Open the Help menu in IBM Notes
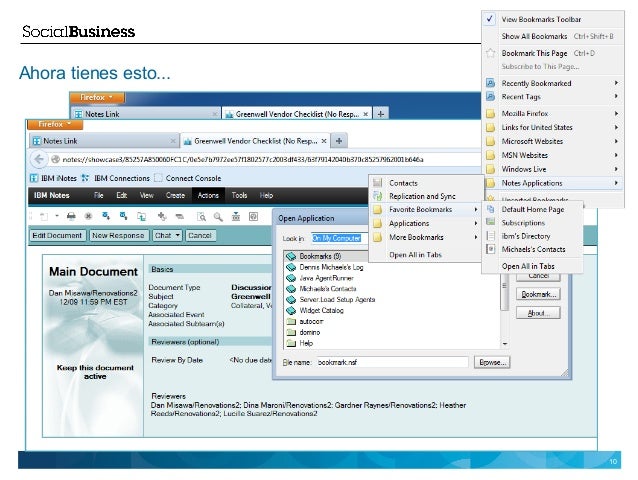Viewport: 638px width, 480px height. [x=266, y=195]
